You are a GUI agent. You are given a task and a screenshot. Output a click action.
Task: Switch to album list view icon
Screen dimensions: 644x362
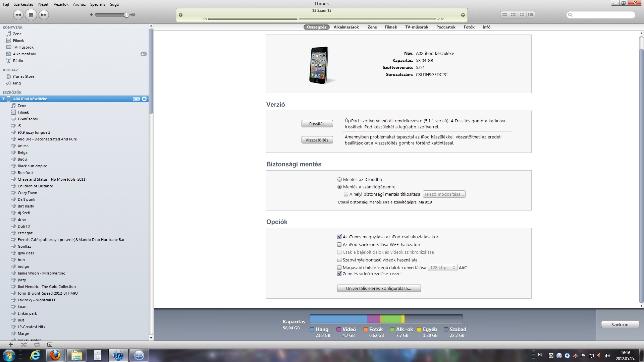[513, 15]
